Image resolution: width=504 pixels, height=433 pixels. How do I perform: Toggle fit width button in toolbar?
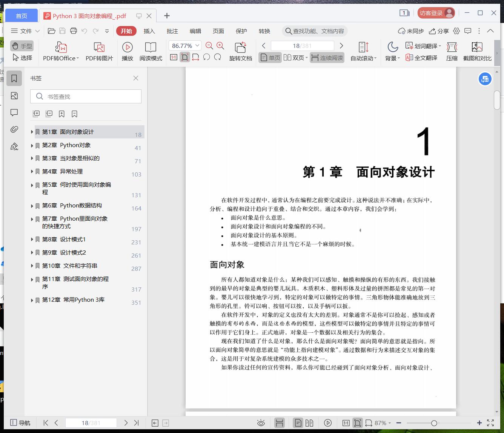coord(195,57)
